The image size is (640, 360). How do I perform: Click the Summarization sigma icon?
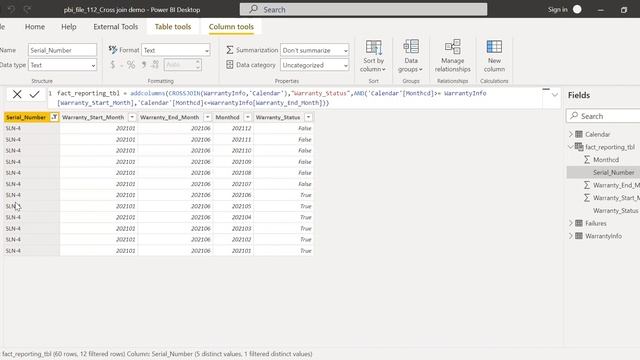pyautogui.click(x=230, y=50)
